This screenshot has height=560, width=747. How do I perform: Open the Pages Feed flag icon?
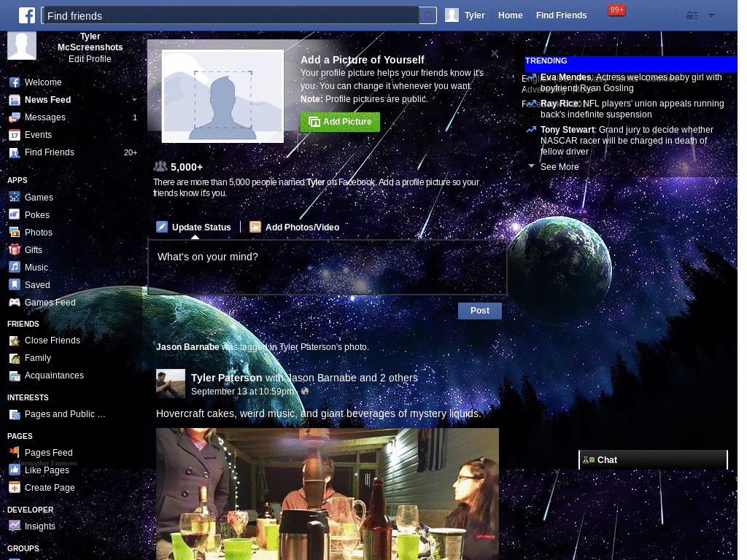click(15, 452)
